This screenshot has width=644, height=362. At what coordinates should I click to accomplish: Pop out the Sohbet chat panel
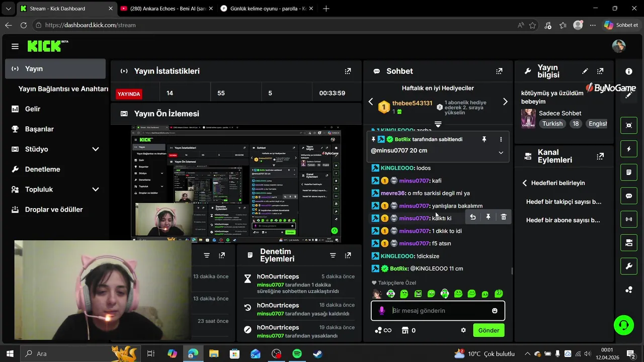pos(499,71)
